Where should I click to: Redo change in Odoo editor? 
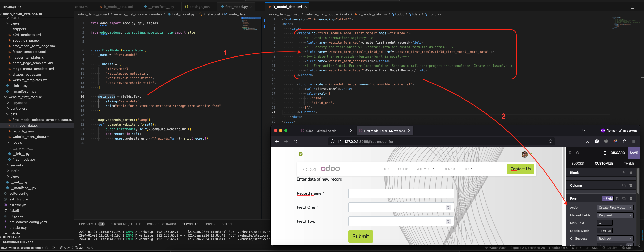pyautogui.click(x=578, y=153)
